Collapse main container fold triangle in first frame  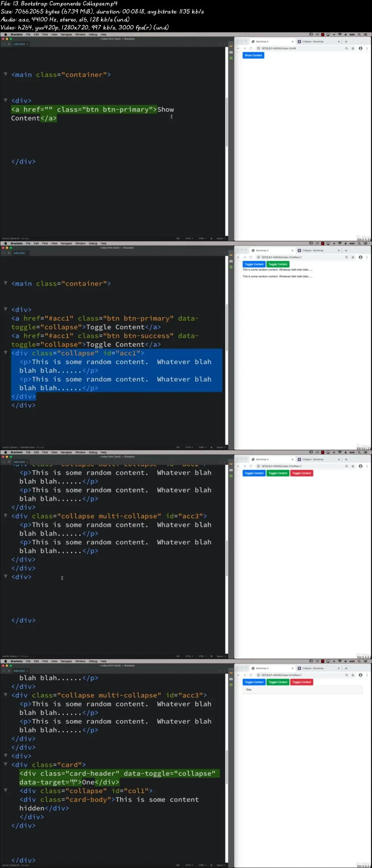coord(5,74)
